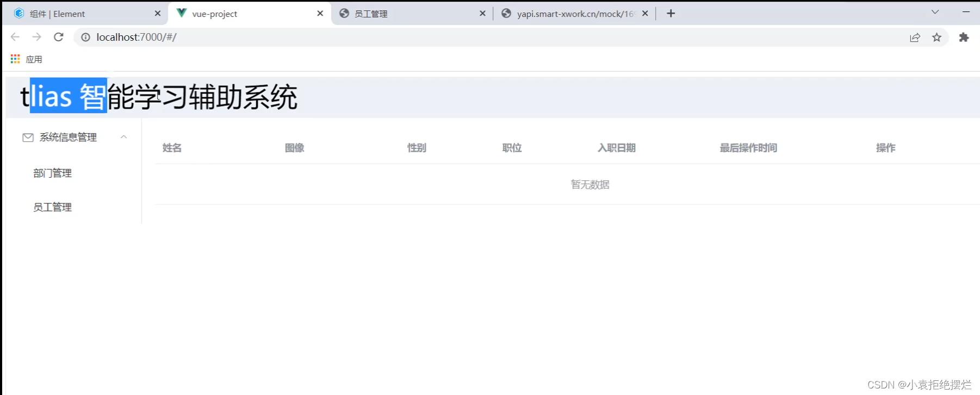This screenshot has height=395, width=980.
Task: Close the yapi.smart-xwork.cn tab
Action: tap(645, 14)
